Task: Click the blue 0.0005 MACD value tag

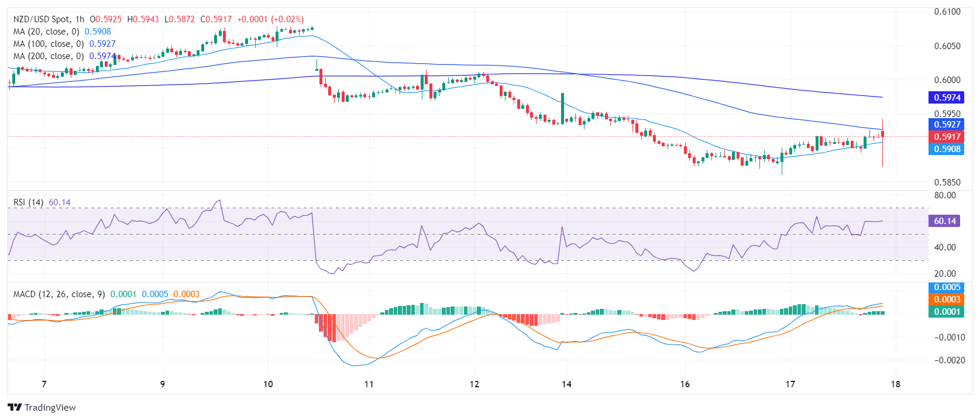Action: (946, 287)
